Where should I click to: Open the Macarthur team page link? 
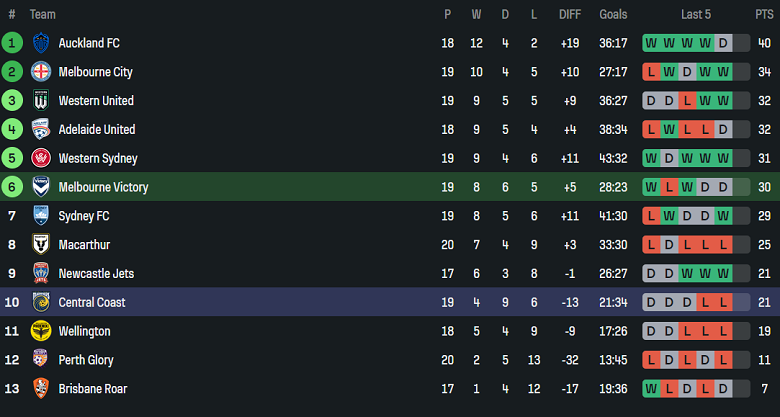point(84,245)
